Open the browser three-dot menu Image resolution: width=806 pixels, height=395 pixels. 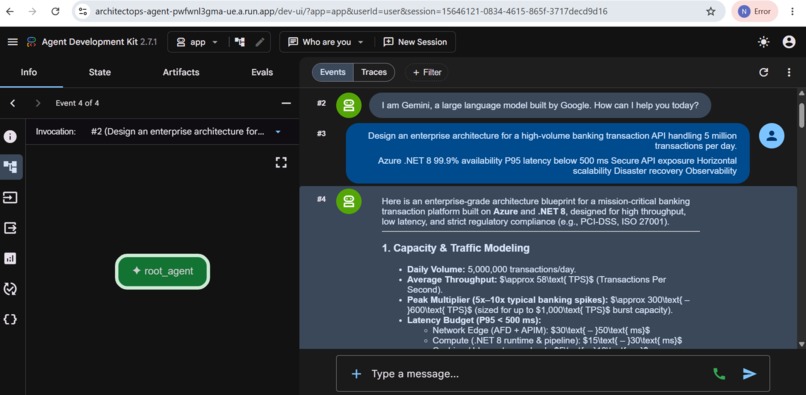792,11
